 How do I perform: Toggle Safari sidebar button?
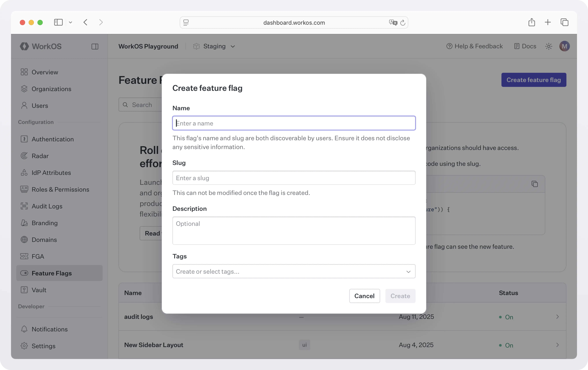[x=58, y=22]
